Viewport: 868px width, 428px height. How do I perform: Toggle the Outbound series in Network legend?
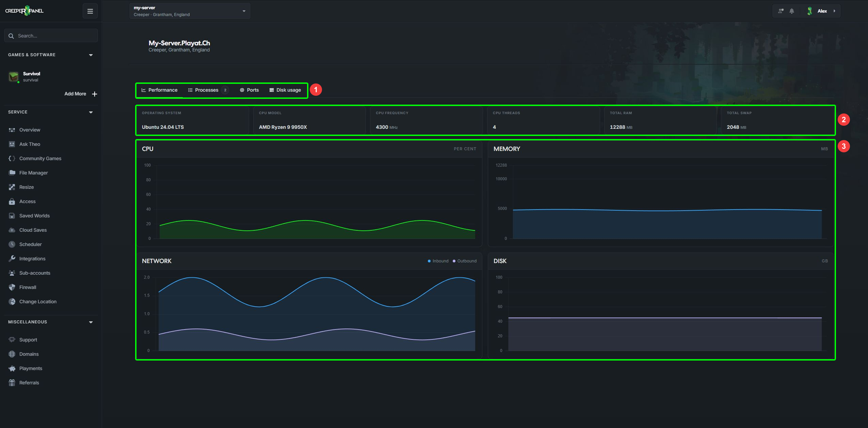(x=465, y=261)
